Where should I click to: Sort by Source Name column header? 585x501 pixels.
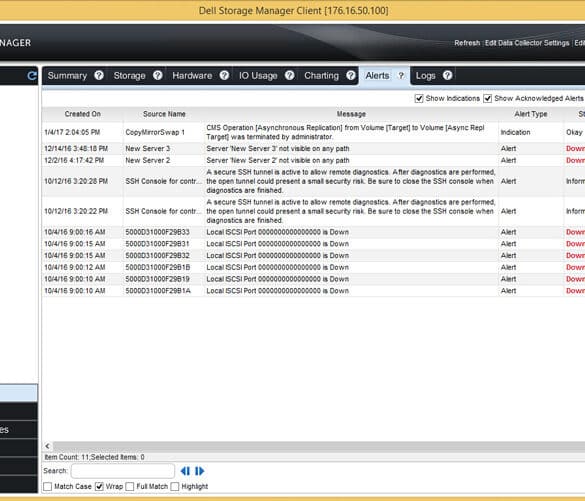coord(164,114)
